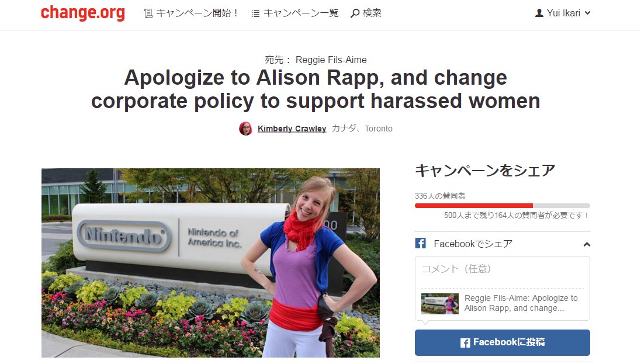Click the search magnifier icon
The width and height of the screenshot is (641, 364).
click(x=355, y=13)
